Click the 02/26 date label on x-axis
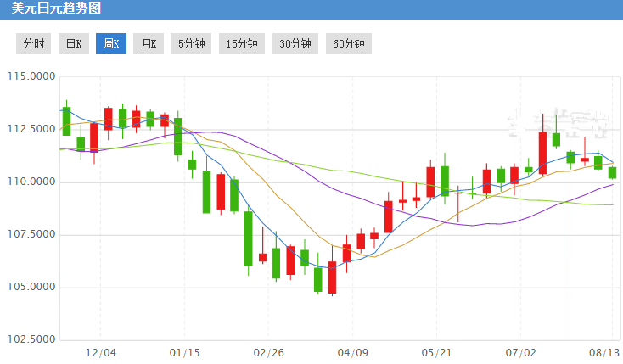 (x=268, y=351)
